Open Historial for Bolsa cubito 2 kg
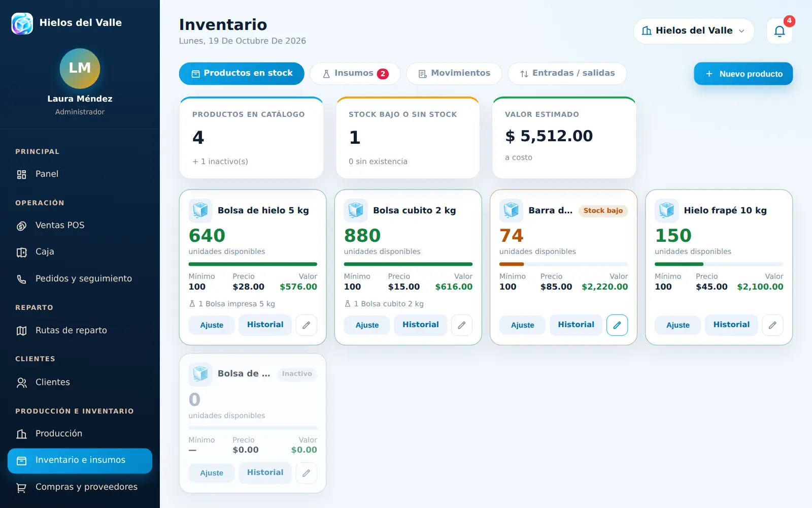The height and width of the screenshot is (508, 812). [421, 325]
